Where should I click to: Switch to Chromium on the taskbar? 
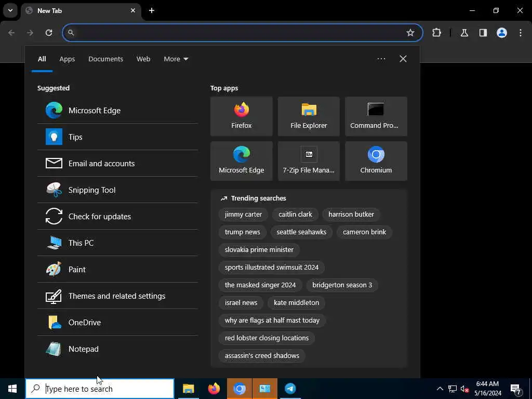[239, 389]
